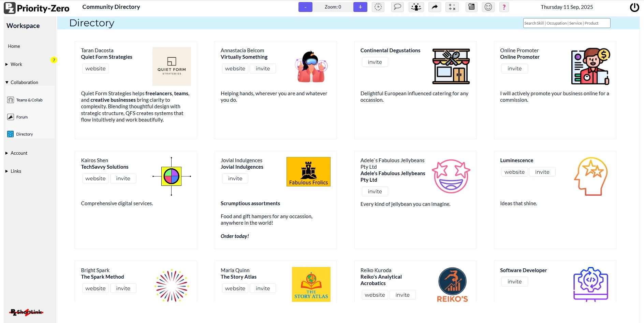Invite Continental Degustations
The height and width of the screenshot is (323, 644).
(x=375, y=62)
